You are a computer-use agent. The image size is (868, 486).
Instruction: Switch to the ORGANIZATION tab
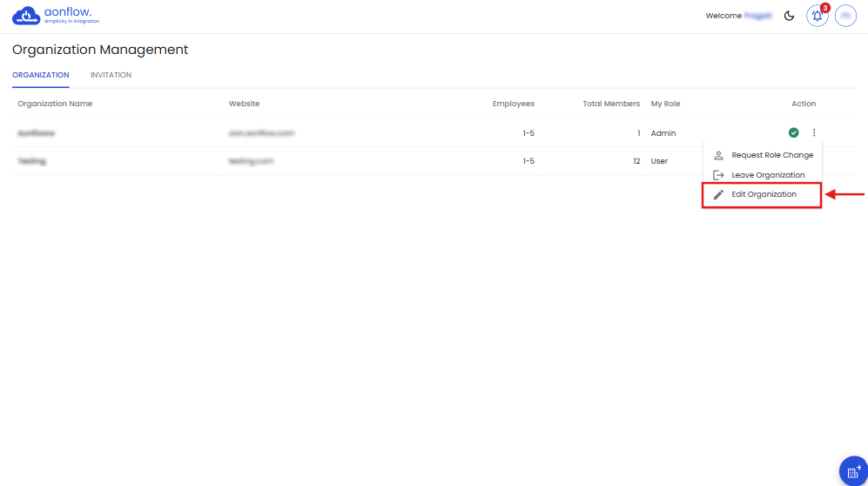coord(41,76)
